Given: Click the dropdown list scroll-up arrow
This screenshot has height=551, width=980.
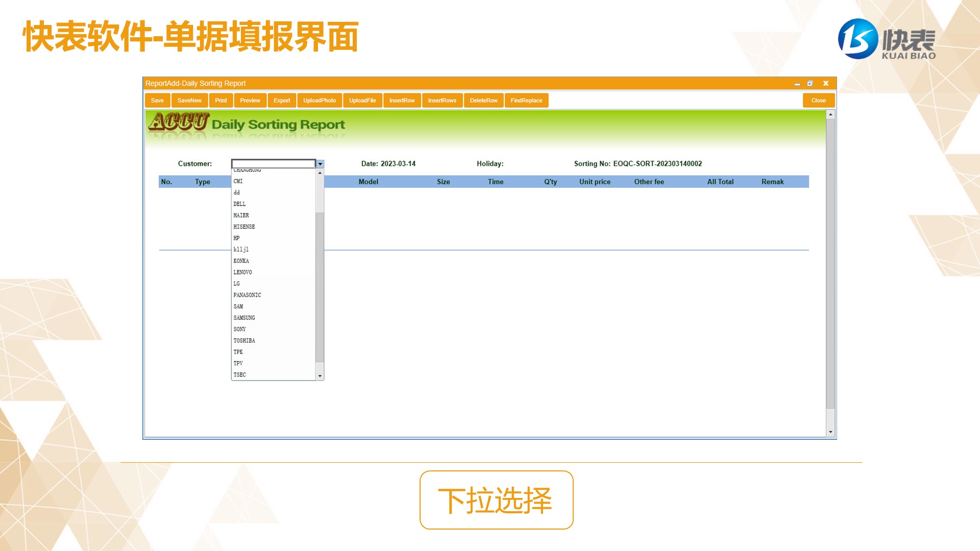Looking at the screenshot, I should 320,173.
